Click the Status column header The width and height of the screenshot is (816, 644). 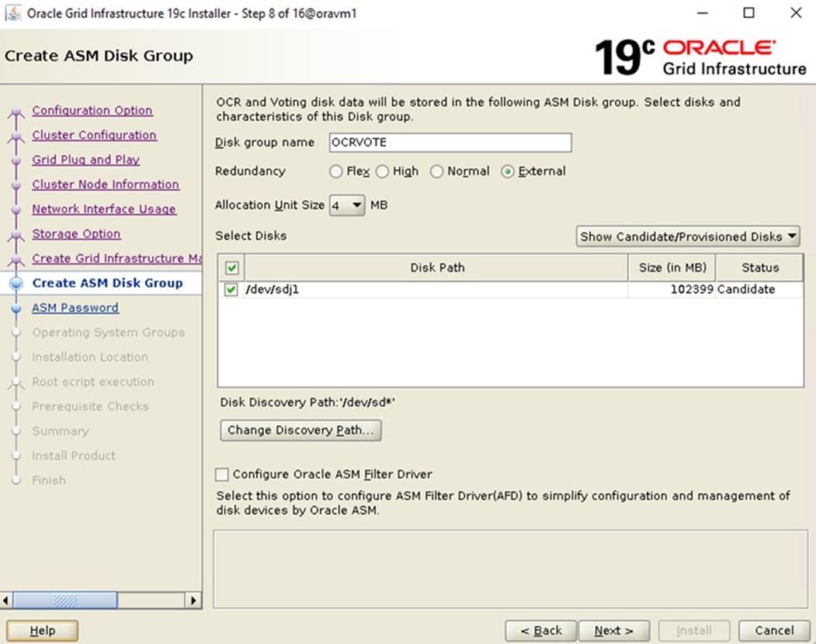tap(760, 268)
